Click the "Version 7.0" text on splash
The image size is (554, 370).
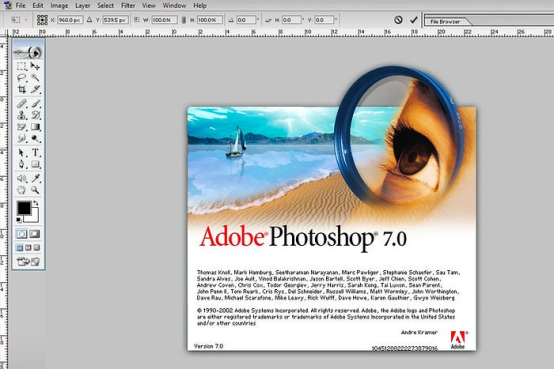(x=209, y=346)
